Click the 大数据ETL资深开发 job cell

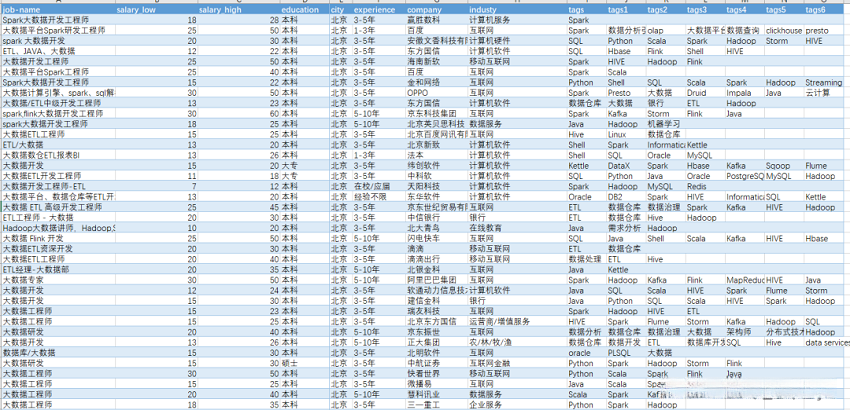57,249
